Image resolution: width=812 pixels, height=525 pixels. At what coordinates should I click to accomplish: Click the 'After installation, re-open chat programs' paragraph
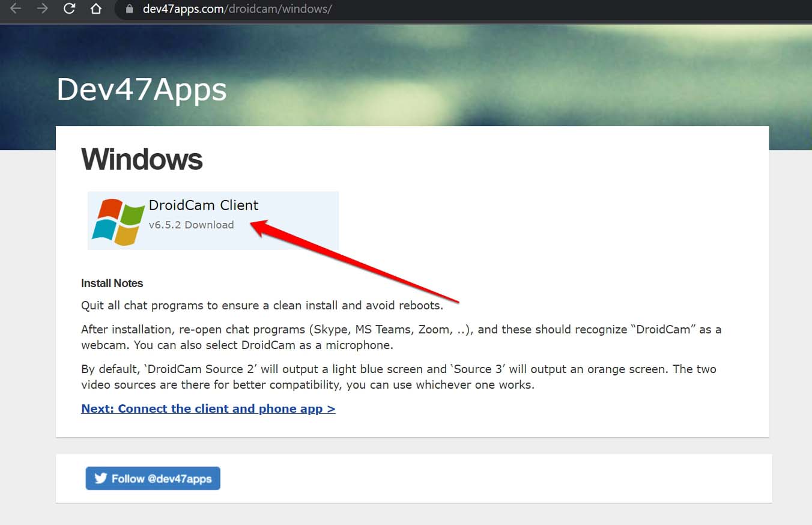(x=401, y=337)
